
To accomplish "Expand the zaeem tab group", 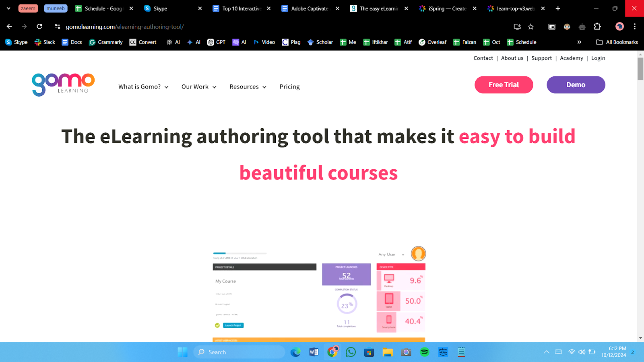I will tap(28, 8).
